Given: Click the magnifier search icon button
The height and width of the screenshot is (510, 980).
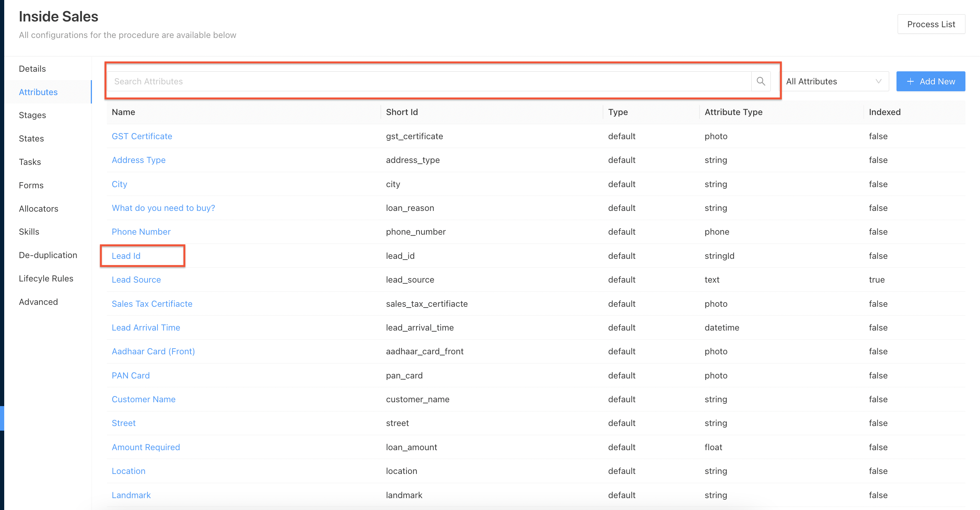Looking at the screenshot, I should pyautogui.click(x=760, y=81).
